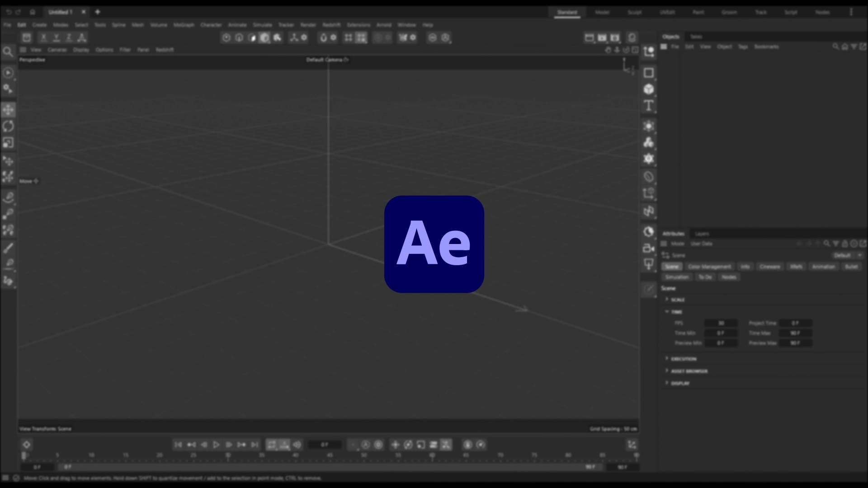The height and width of the screenshot is (488, 868).
Task: Select the Scale tool in left toolbar
Action: pyautogui.click(x=8, y=143)
